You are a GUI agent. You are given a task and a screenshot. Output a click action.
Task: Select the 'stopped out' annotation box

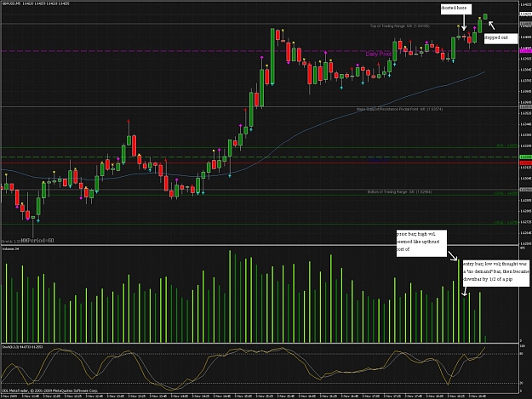tap(501, 38)
